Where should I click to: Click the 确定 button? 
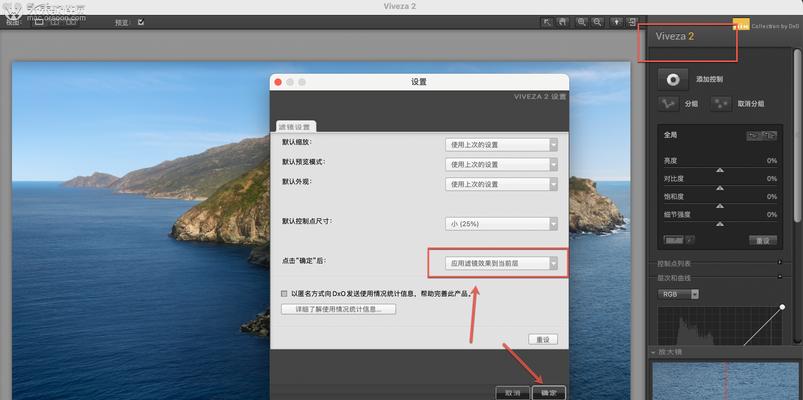coord(549,392)
